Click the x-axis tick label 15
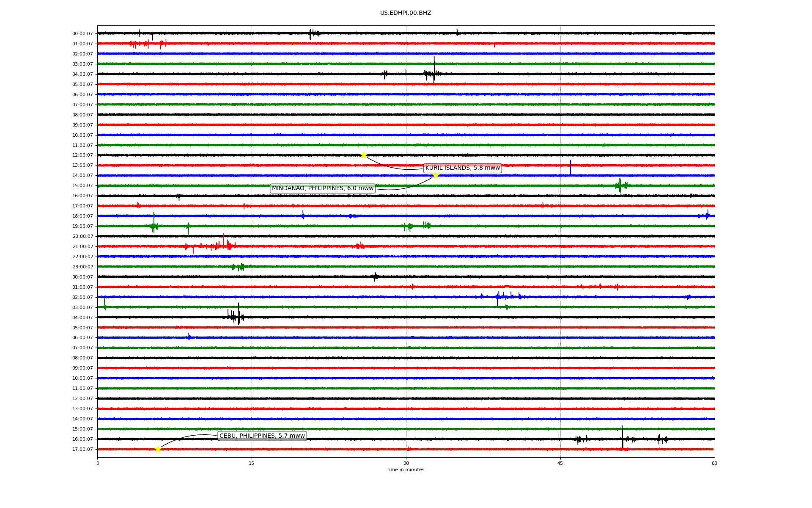 (252, 463)
